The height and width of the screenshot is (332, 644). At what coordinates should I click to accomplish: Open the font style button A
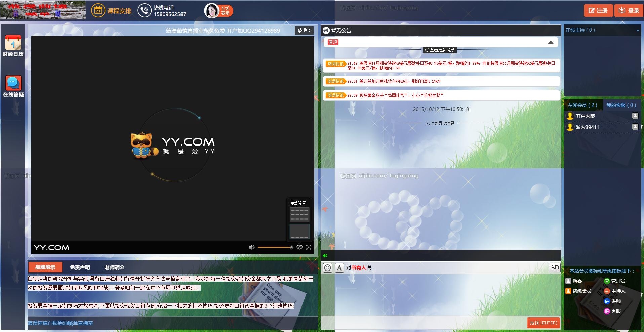[x=339, y=268]
